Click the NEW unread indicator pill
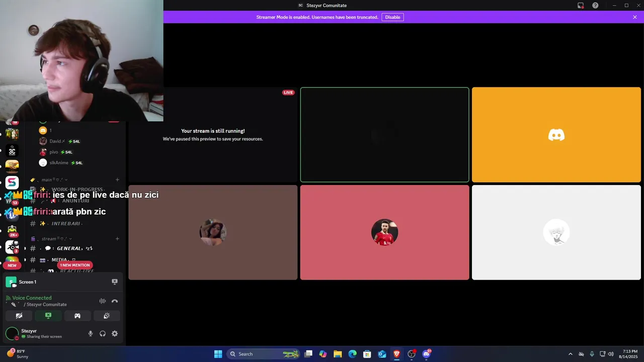 pos(12,265)
